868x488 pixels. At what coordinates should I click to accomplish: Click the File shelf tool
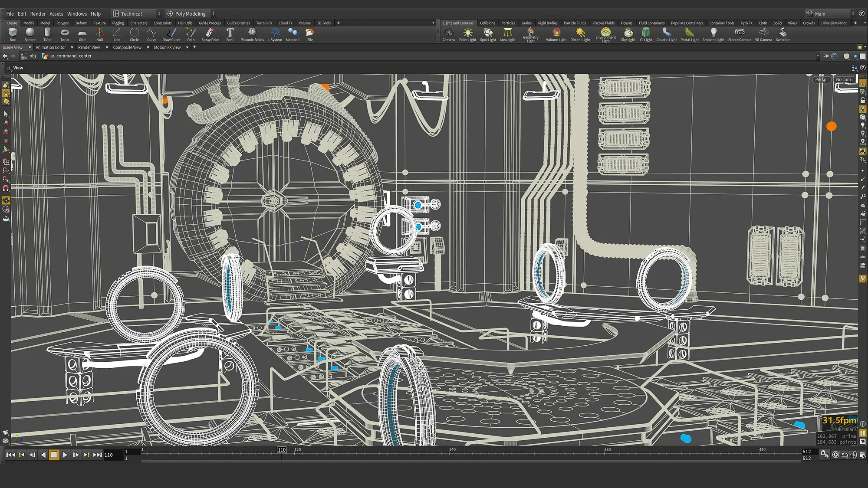310,34
